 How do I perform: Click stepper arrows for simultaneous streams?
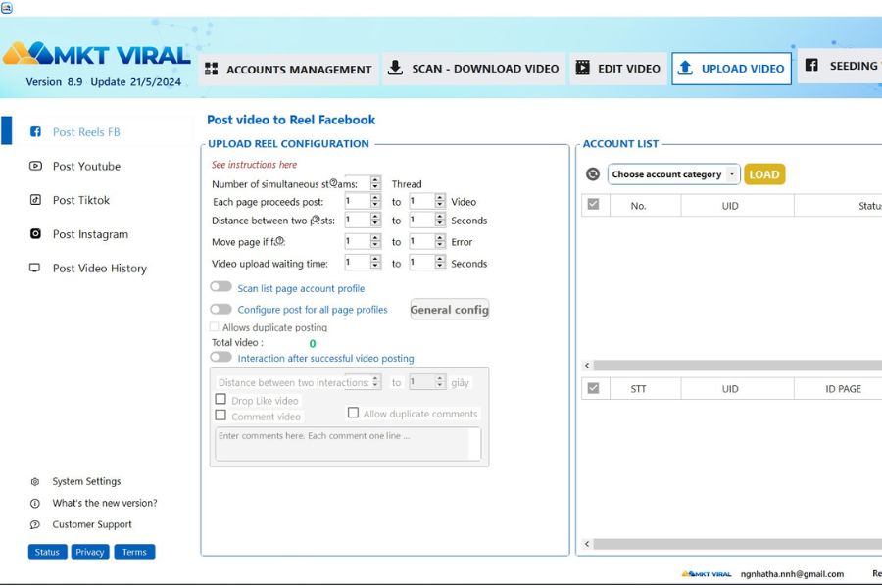coord(375,183)
